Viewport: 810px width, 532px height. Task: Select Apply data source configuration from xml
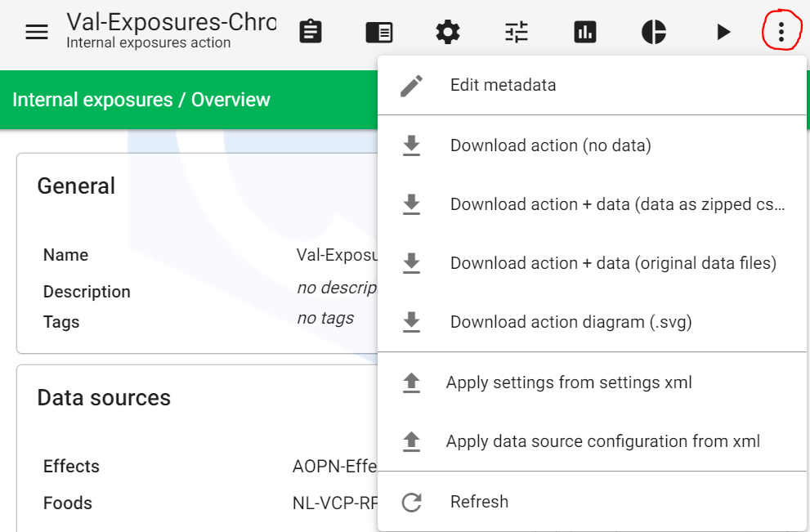coord(602,441)
